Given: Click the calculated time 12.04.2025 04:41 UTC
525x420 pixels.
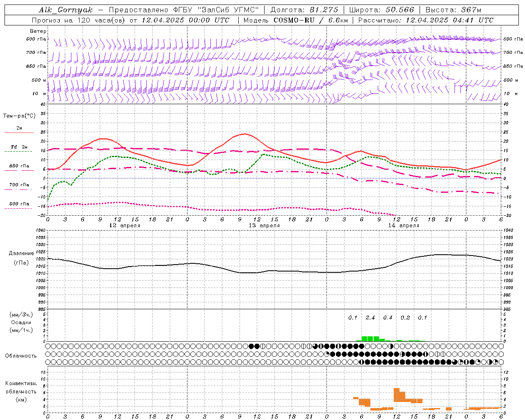Looking at the screenshot, I should 450,20.
